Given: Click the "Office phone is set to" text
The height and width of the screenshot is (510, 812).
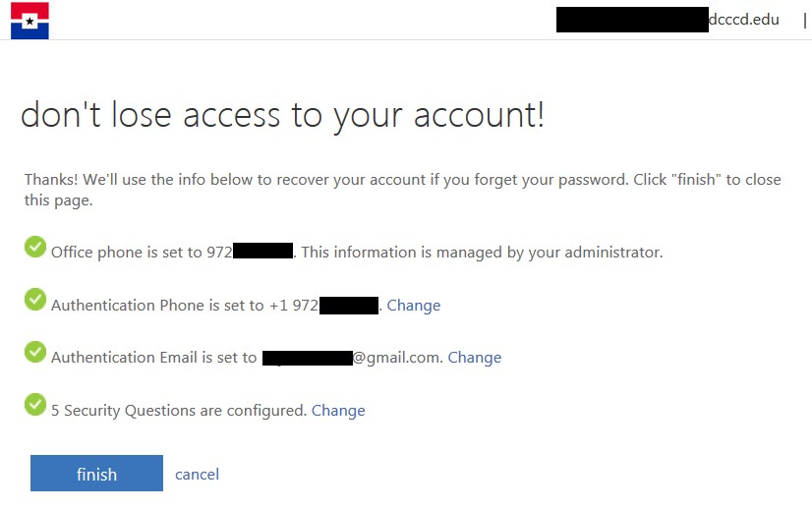Looking at the screenshot, I should (x=128, y=253).
